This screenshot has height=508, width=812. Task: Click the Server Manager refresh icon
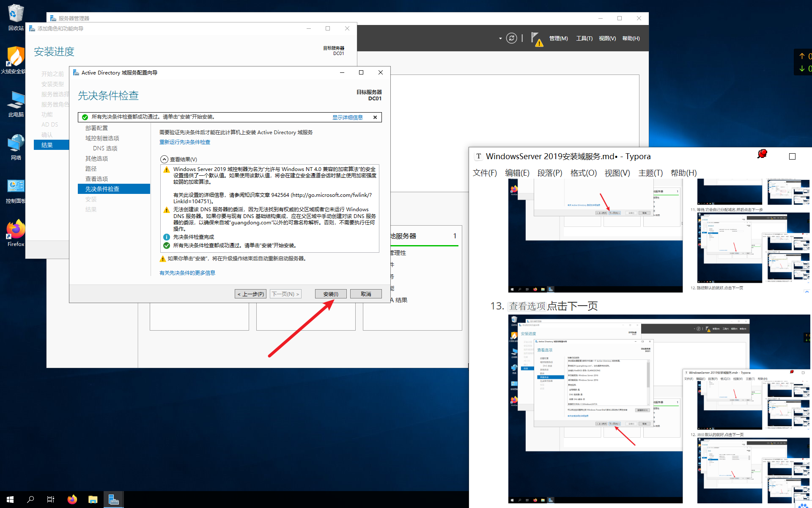click(x=511, y=38)
